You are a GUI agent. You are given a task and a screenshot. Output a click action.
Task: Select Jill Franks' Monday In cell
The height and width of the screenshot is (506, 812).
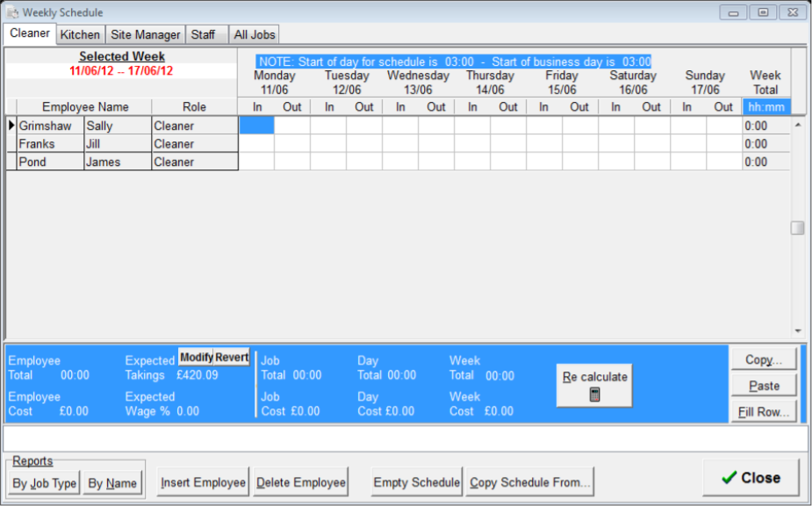coord(256,144)
